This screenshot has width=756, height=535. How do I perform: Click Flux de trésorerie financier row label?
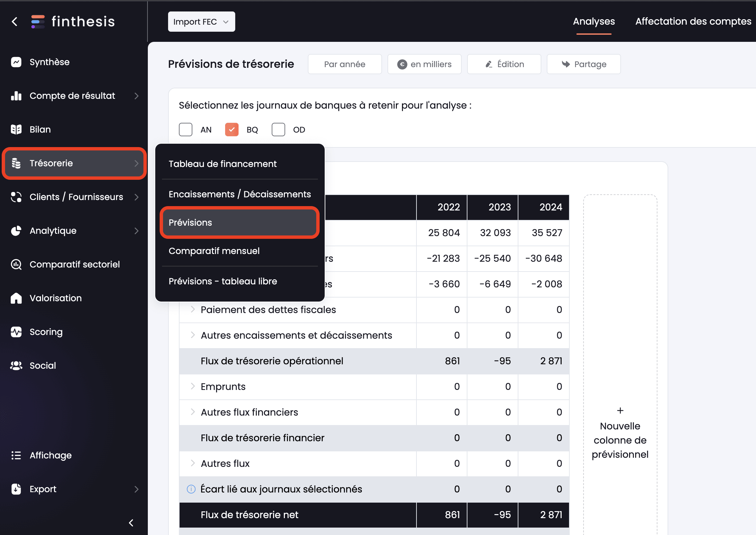pyautogui.click(x=262, y=438)
